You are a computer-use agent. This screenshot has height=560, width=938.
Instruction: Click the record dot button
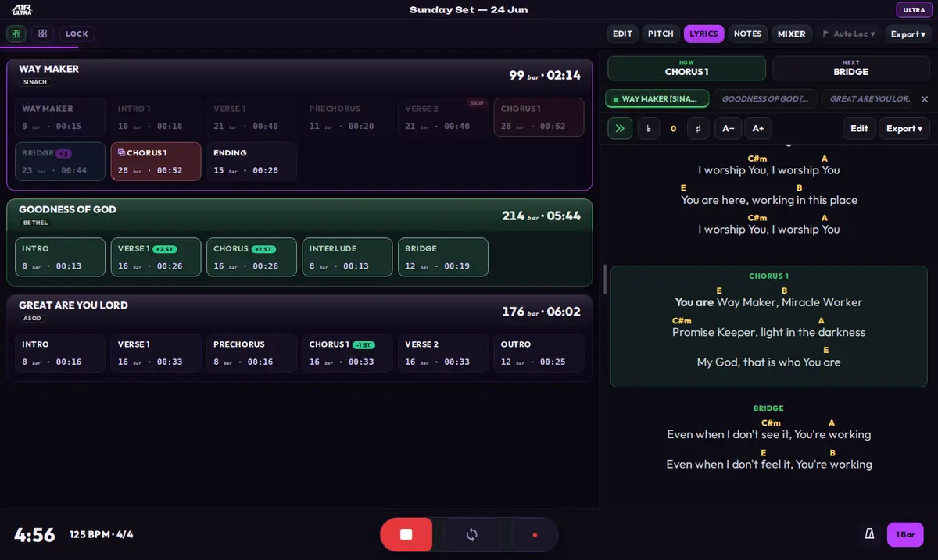(535, 534)
